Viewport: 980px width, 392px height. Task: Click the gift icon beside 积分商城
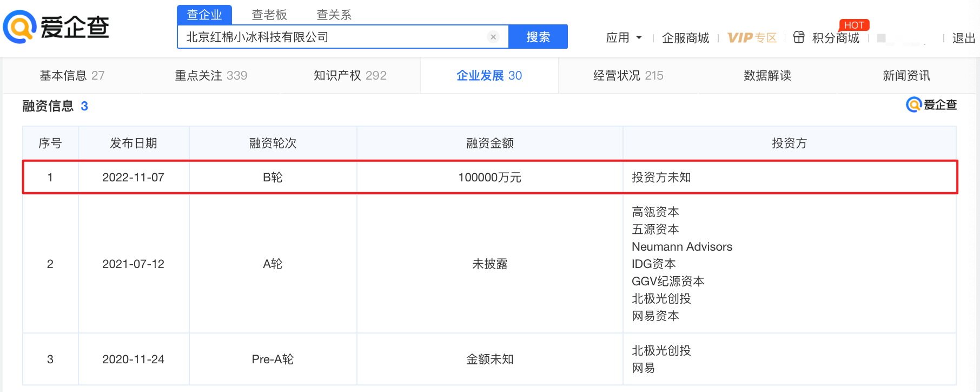point(799,37)
